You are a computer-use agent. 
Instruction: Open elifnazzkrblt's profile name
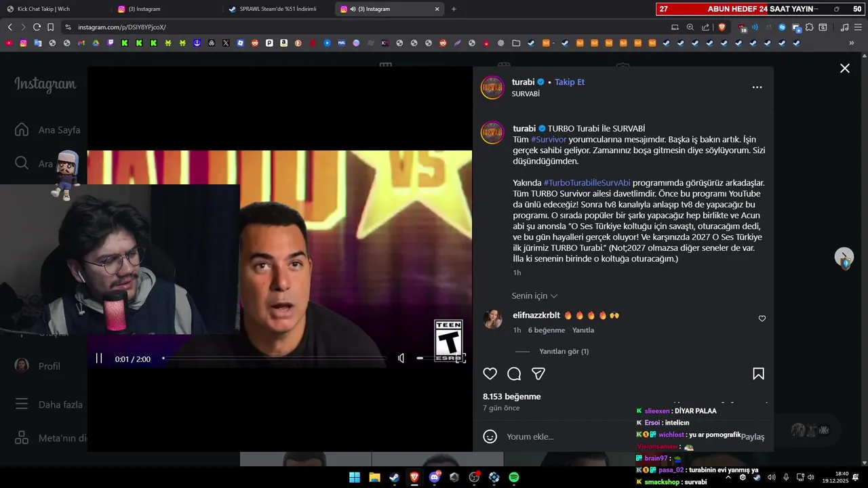[536, 315]
